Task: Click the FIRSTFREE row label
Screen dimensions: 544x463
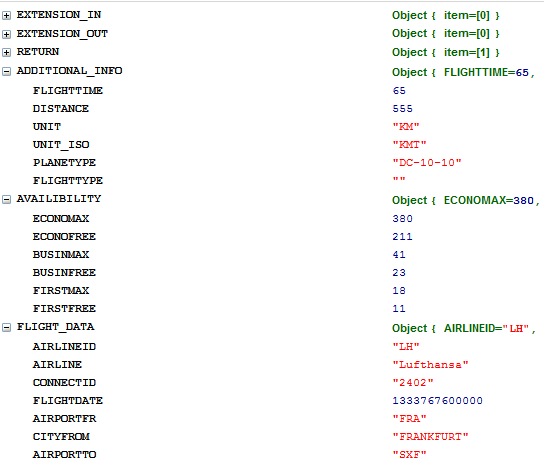Action: click(64, 309)
